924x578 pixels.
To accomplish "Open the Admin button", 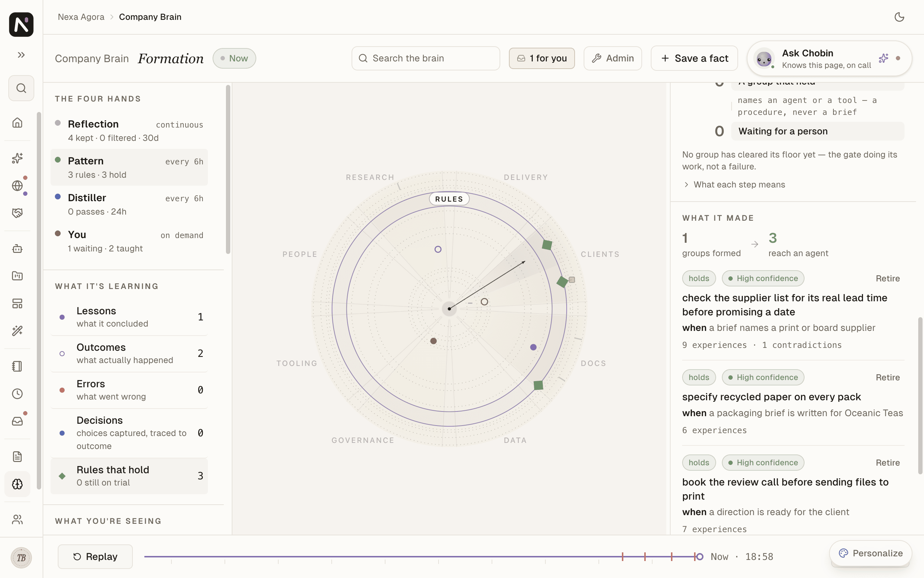I will (x=613, y=59).
